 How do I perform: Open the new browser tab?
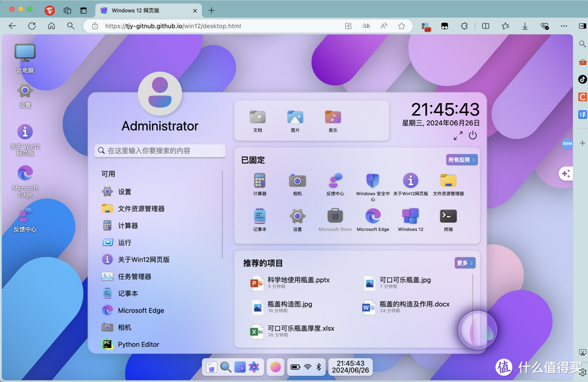[x=211, y=10]
